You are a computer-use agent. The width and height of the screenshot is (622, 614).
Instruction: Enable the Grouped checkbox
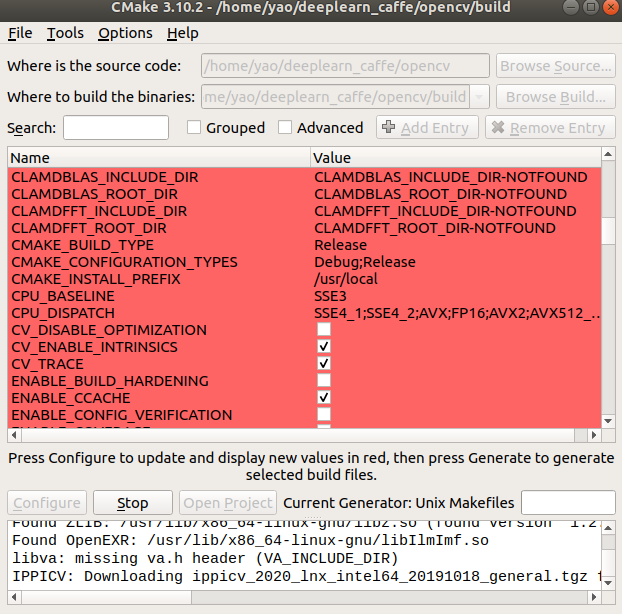[194, 128]
